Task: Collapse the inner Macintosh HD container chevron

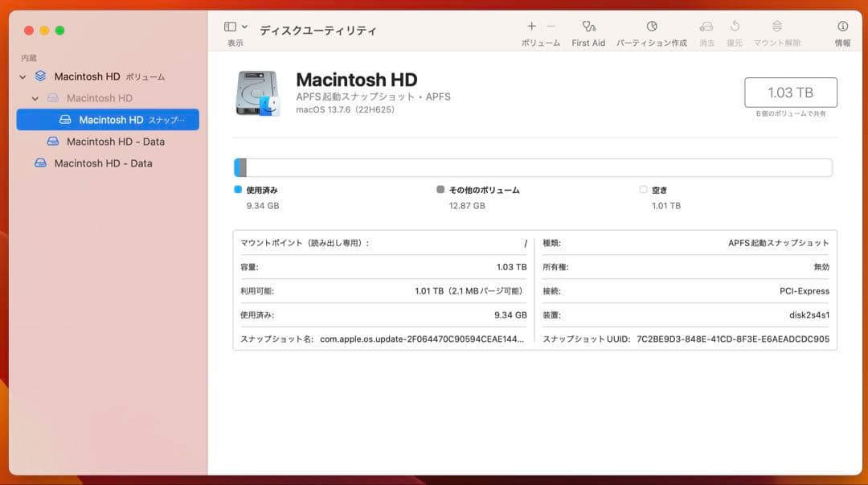Action: click(35, 97)
